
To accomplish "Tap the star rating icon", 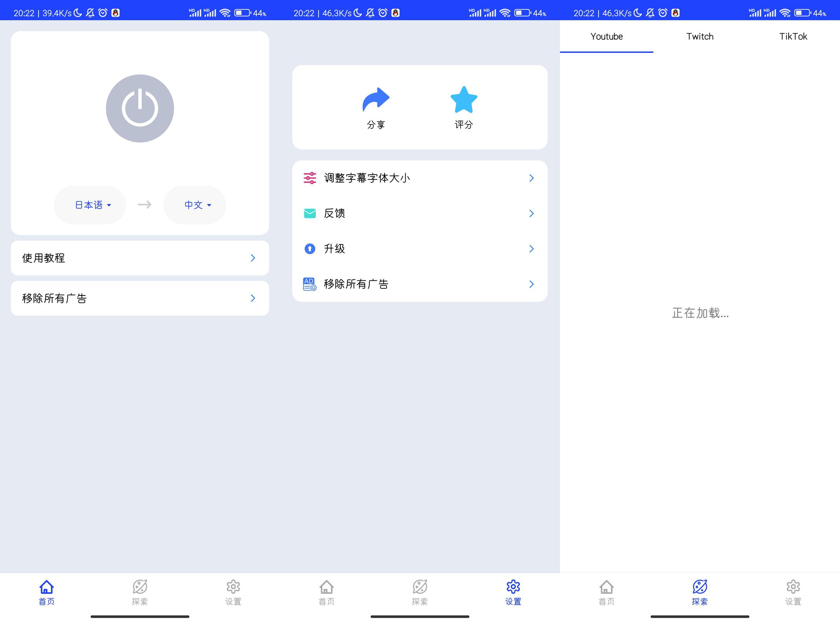I will pyautogui.click(x=464, y=100).
